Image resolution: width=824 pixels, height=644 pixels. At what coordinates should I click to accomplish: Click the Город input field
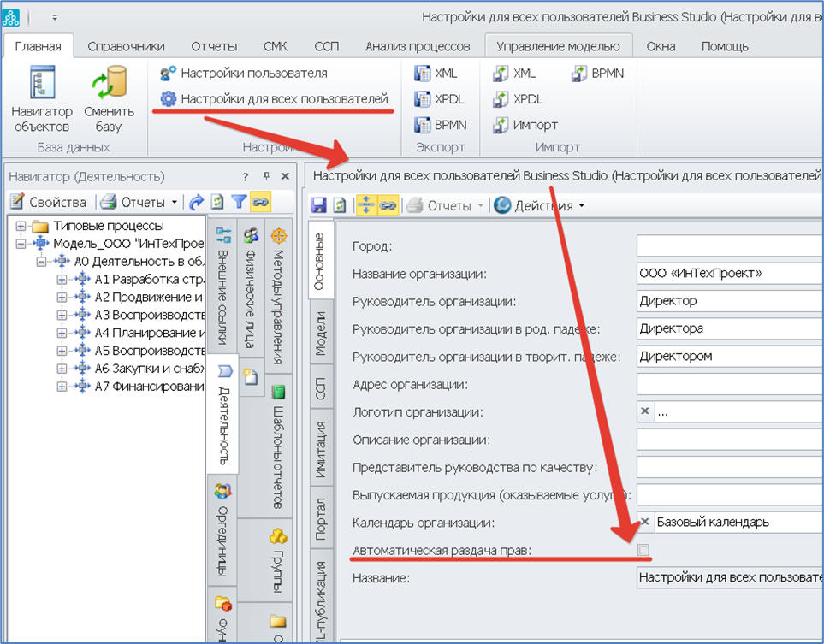point(729,246)
